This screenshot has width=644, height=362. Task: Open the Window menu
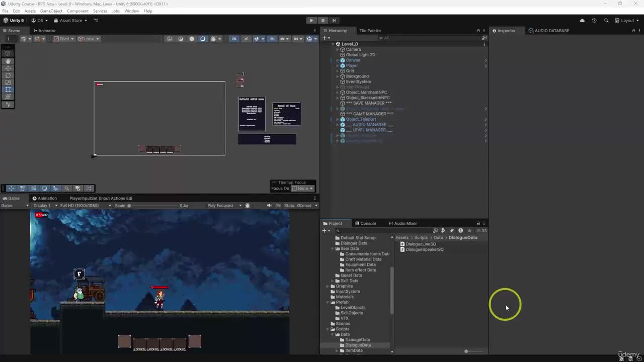[x=132, y=11]
